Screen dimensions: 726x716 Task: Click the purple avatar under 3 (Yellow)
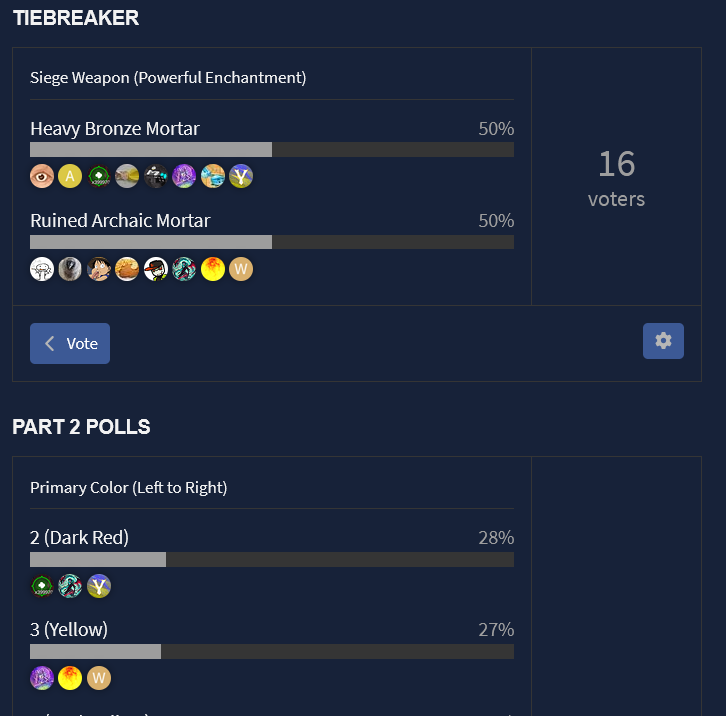(x=42, y=678)
